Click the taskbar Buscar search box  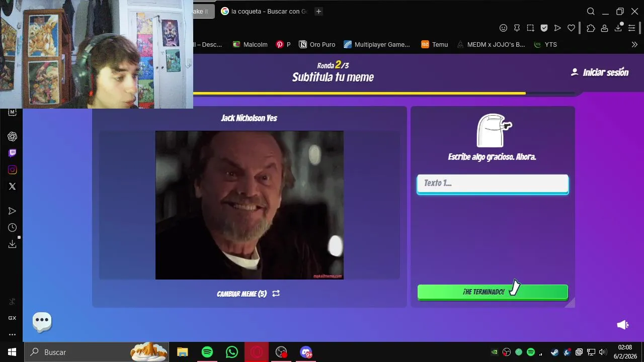click(x=98, y=352)
